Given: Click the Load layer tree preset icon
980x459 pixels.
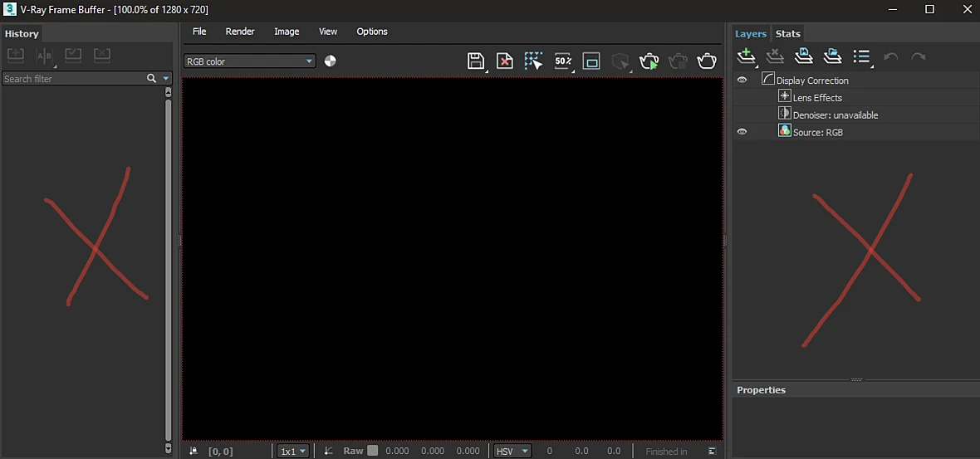Looking at the screenshot, I should [832, 56].
